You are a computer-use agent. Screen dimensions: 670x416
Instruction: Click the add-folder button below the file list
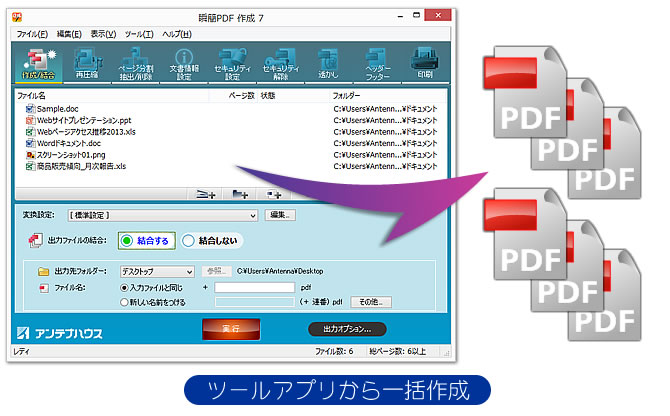[x=240, y=194]
